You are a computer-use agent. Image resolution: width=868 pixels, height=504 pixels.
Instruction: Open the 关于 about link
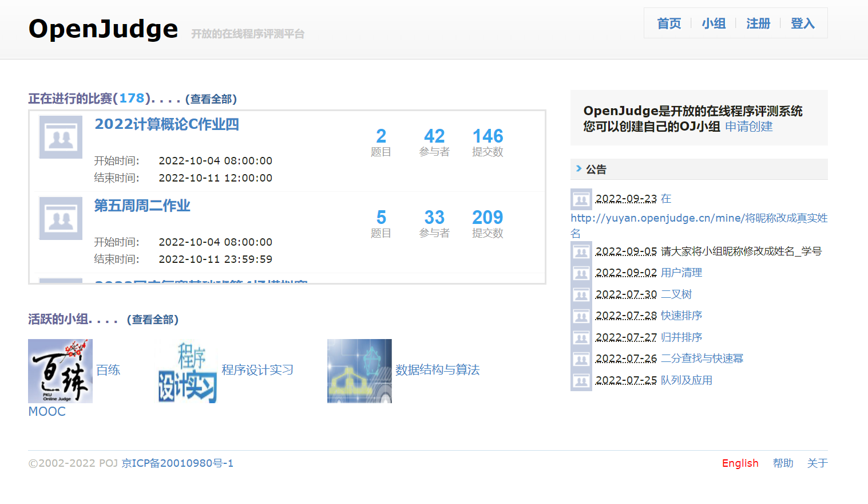coord(818,463)
